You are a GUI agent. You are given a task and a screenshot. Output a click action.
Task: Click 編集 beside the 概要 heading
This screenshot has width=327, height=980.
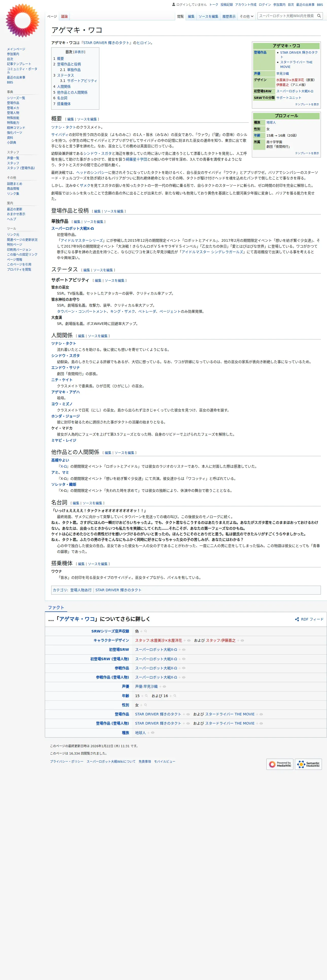point(71,120)
